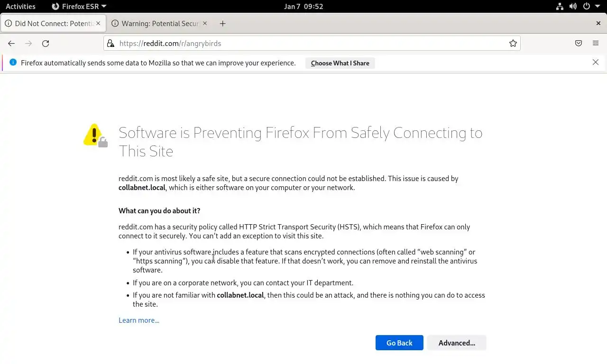Open the Firefox ESR app menu dropdown
The width and height of the screenshot is (607, 364).
79,6
